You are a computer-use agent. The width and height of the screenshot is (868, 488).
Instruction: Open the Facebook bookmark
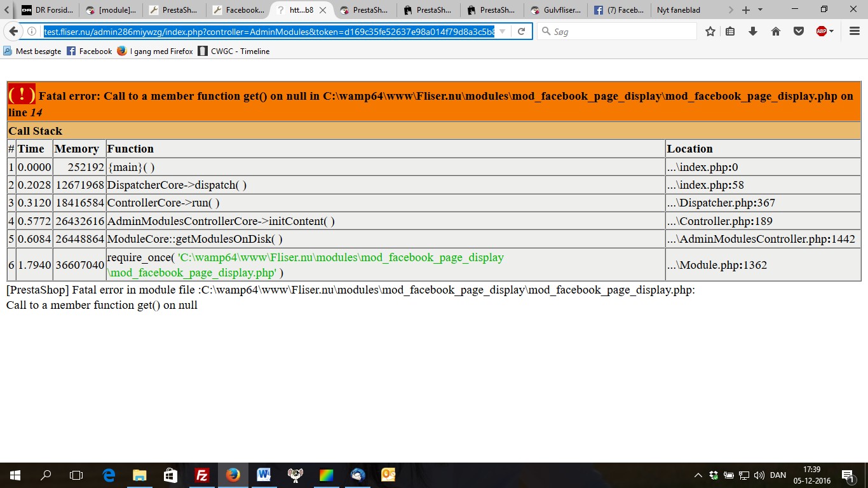click(89, 51)
